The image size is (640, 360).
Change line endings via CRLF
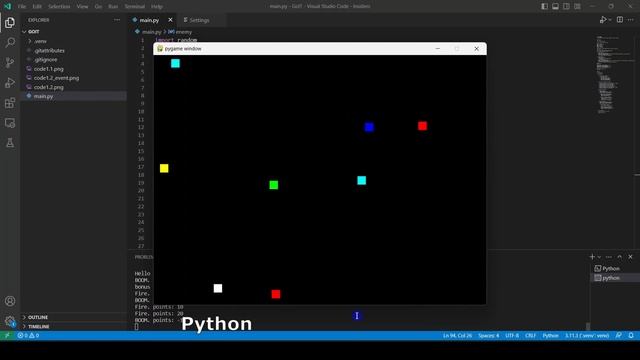click(530, 336)
